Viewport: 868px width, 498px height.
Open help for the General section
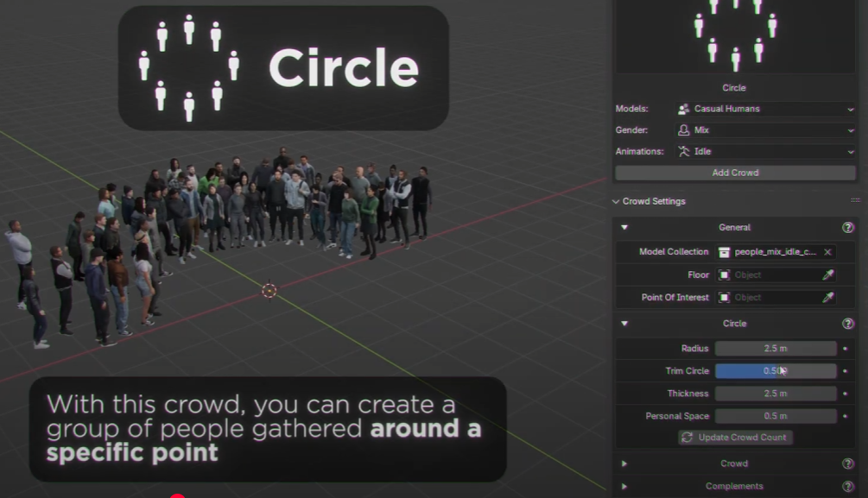pyautogui.click(x=847, y=228)
